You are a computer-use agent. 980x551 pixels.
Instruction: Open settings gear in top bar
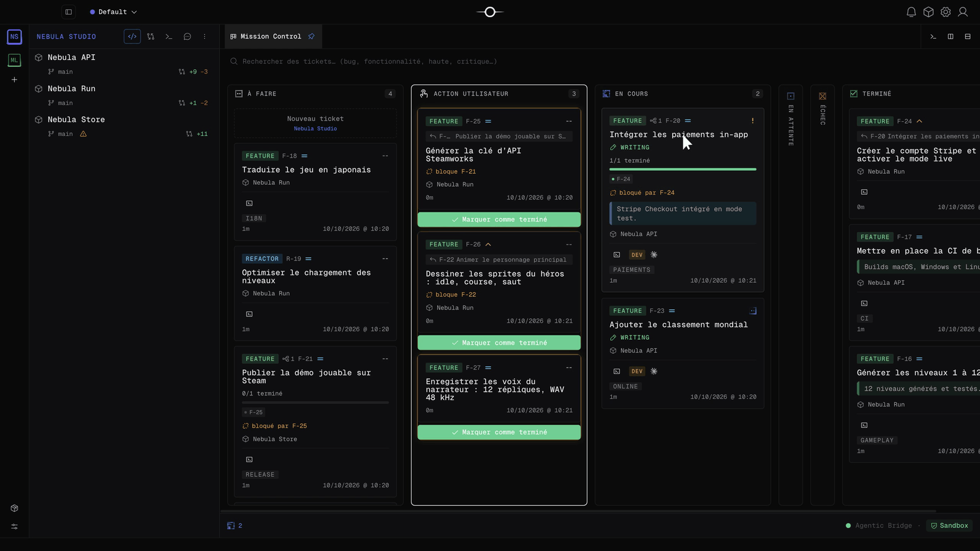(x=946, y=12)
